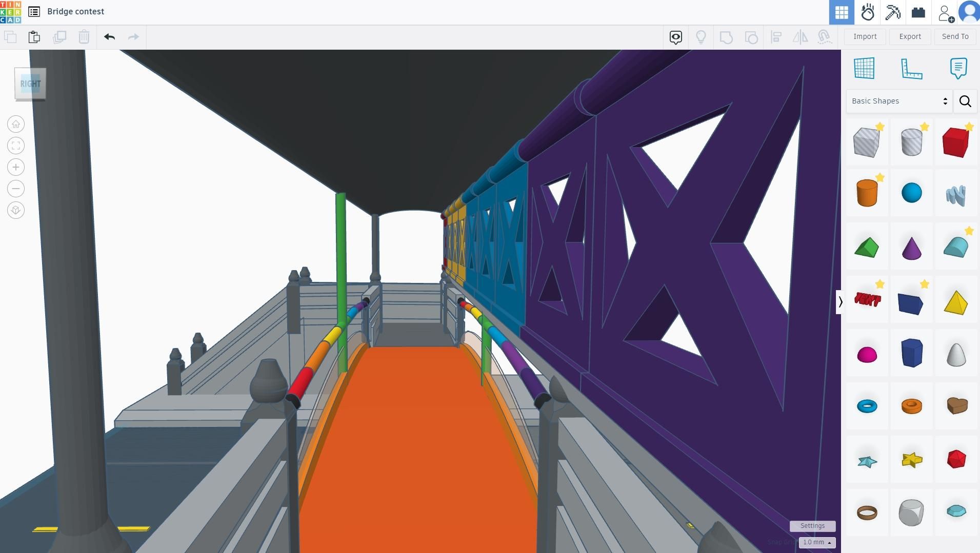The height and width of the screenshot is (553, 980).
Task: Undo the last action
Action: (109, 36)
